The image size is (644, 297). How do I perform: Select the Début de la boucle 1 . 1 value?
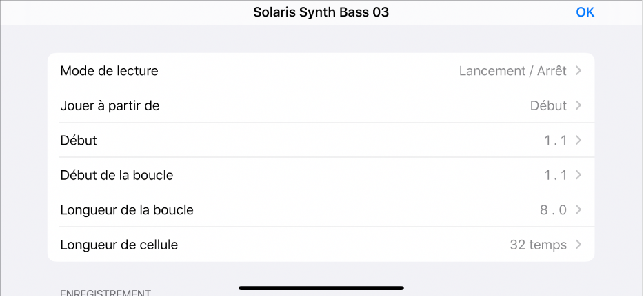(x=555, y=175)
